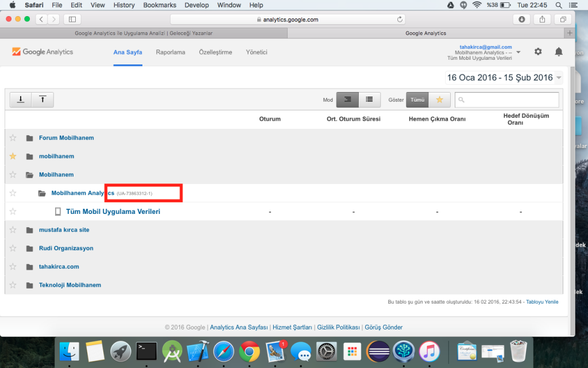Collapse the open Mobilhanem folder
This screenshot has width=588, height=368.
[30, 175]
